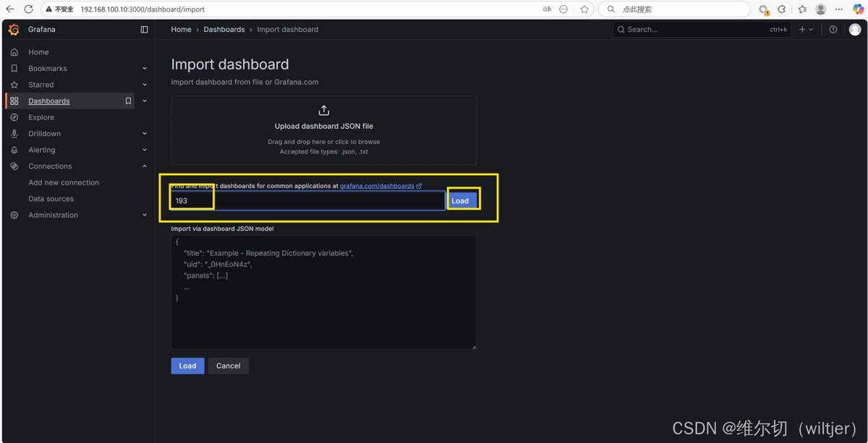Click the extension icon with badge 1

763,9
